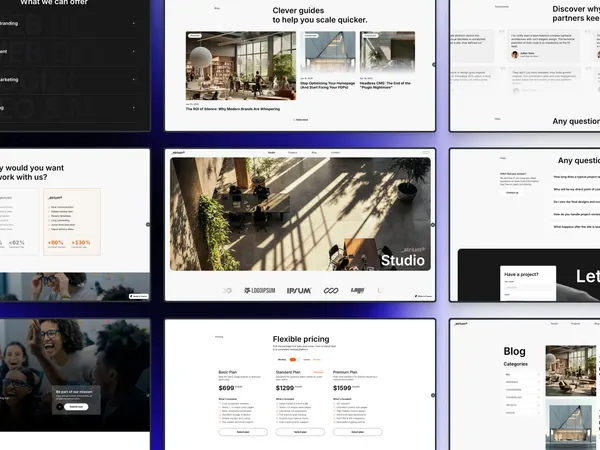Click the Flexible pricing heading

click(x=301, y=339)
